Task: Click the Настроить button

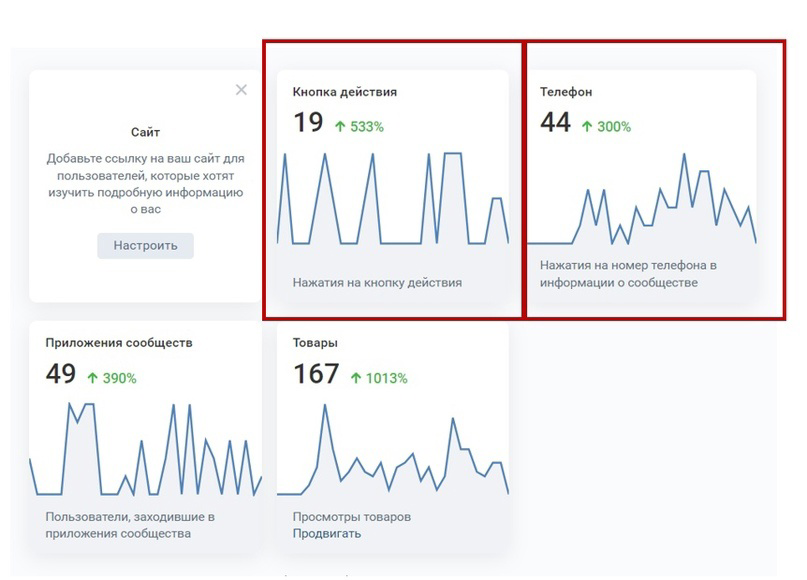Action: pos(146,245)
